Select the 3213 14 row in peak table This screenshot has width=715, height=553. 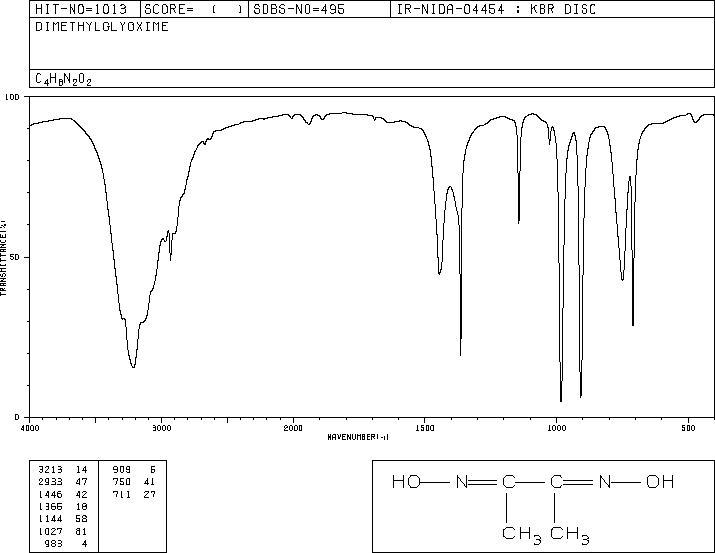click(63, 469)
